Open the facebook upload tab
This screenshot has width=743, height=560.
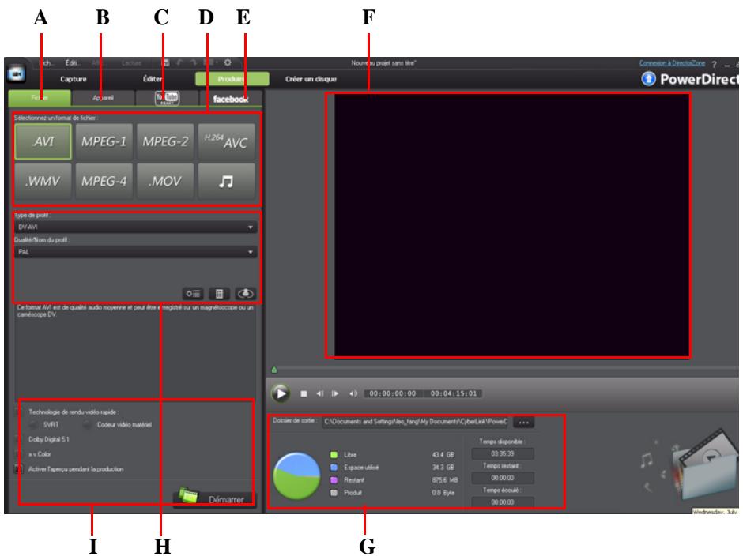(x=231, y=99)
